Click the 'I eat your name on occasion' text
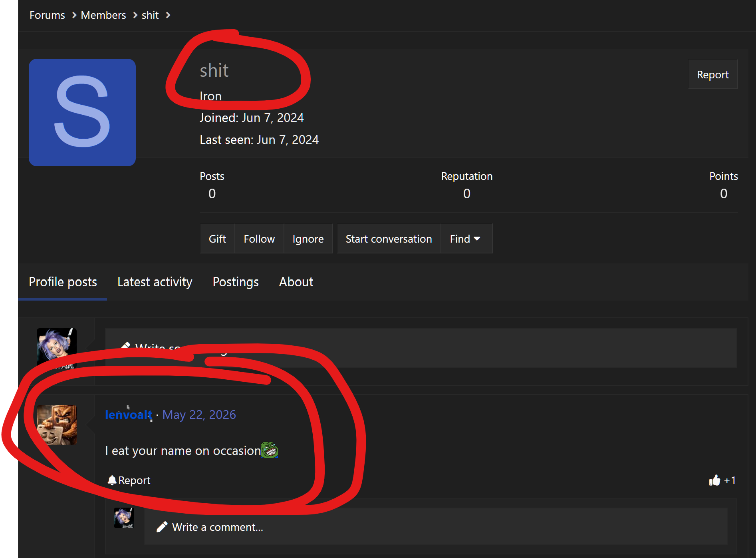Screen dimensions: 756x558 pyautogui.click(x=183, y=450)
